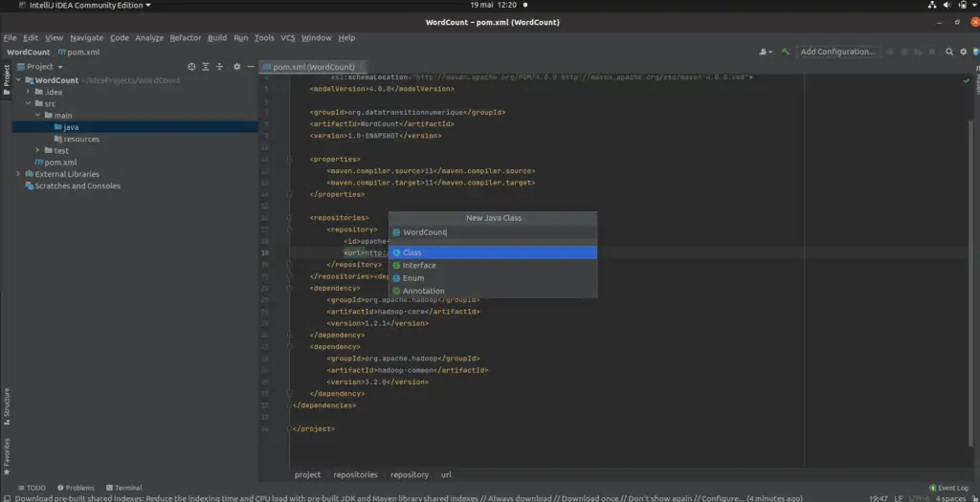Open Project panel options gear icon
Screen dimensions: 980x502
(x=236, y=67)
